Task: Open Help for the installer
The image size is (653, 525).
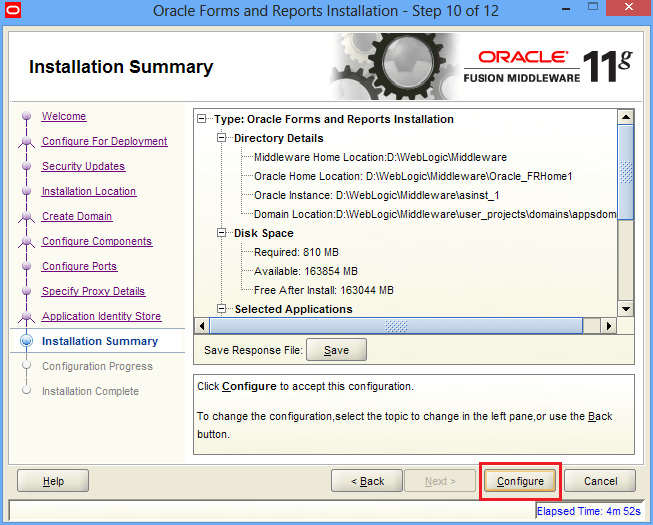Action: click(53, 481)
